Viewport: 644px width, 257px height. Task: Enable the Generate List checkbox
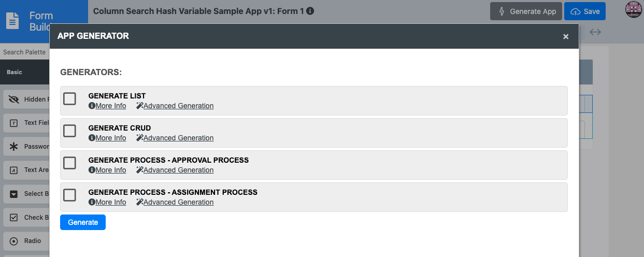click(x=69, y=99)
